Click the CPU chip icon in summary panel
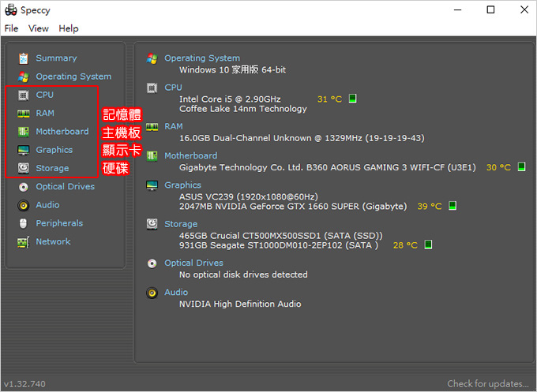The height and width of the screenshot is (392, 537). click(x=152, y=88)
